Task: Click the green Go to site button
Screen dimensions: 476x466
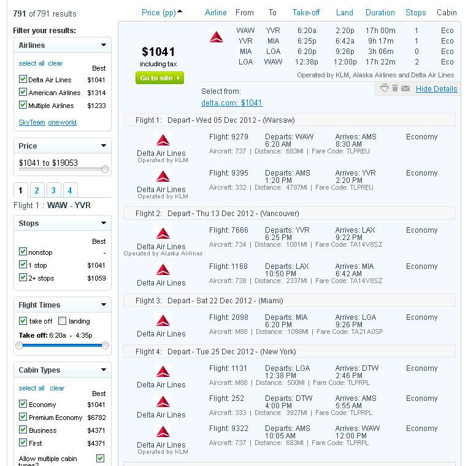Action: tap(159, 78)
